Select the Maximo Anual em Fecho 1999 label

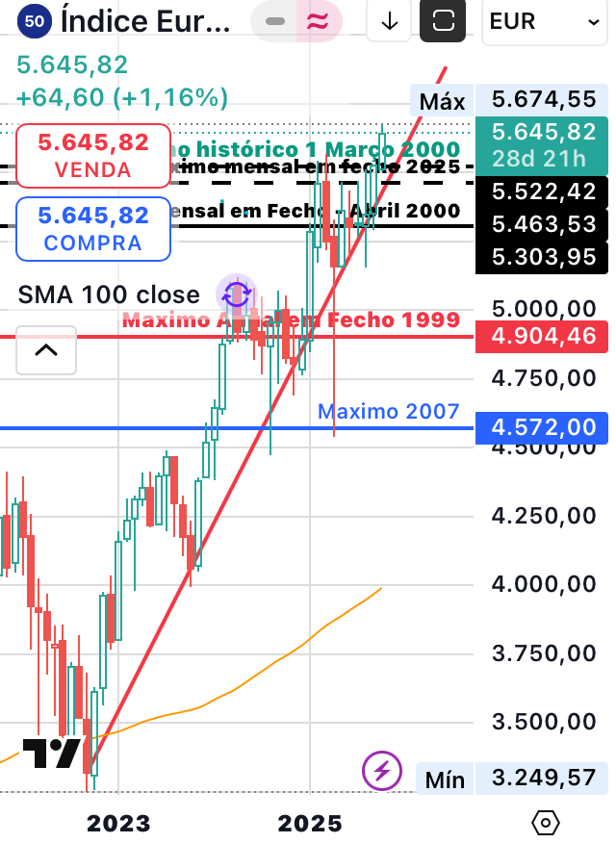pyautogui.click(x=291, y=320)
